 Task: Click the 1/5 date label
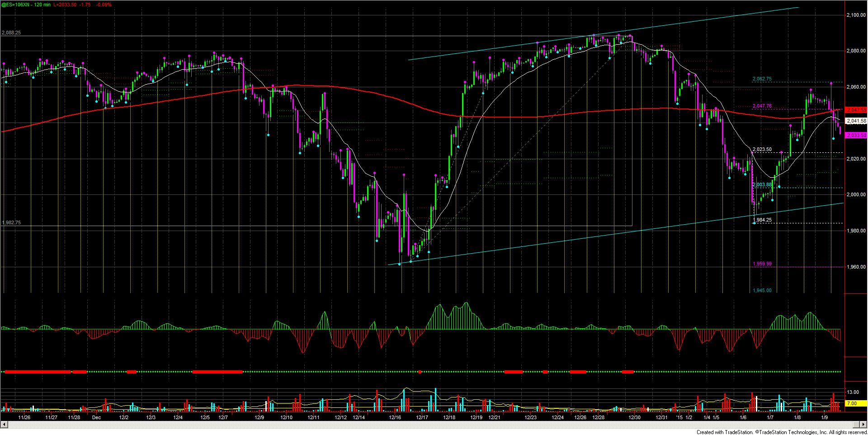[x=716, y=418]
